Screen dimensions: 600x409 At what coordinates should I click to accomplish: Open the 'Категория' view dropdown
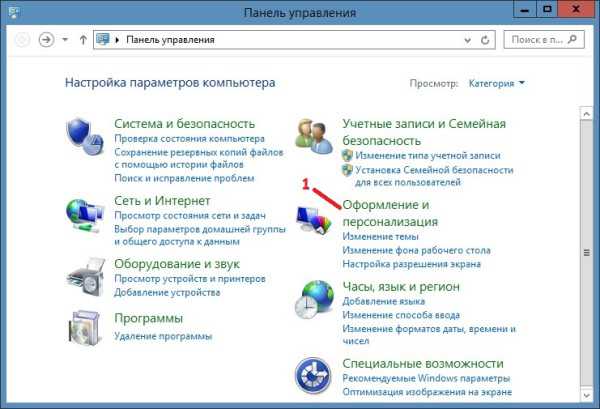(496, 83)
